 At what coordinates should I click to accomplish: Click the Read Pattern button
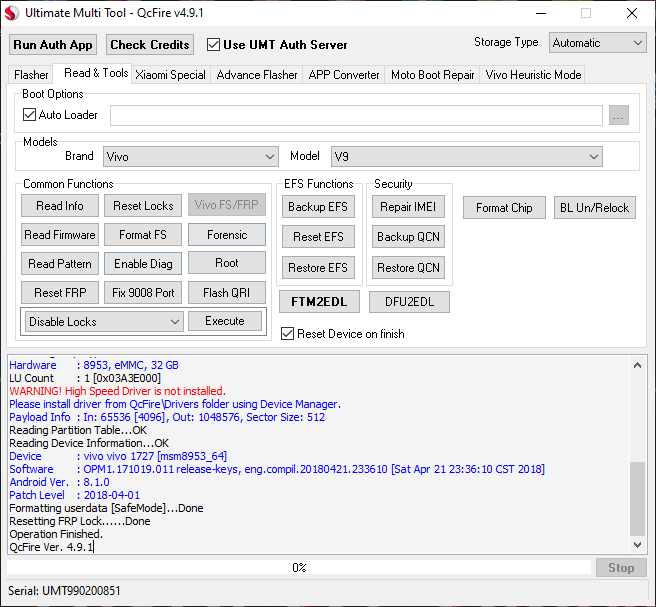coord(60,264)
